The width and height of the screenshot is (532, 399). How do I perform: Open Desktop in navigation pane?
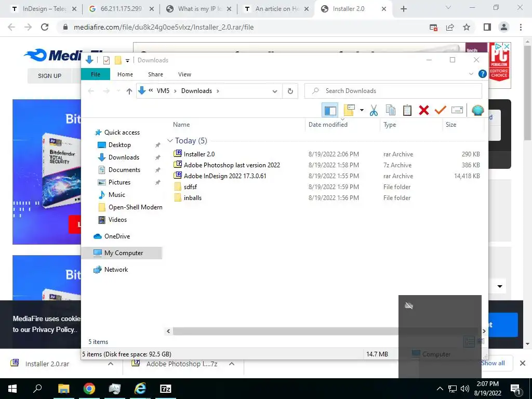tap(119, 145)
